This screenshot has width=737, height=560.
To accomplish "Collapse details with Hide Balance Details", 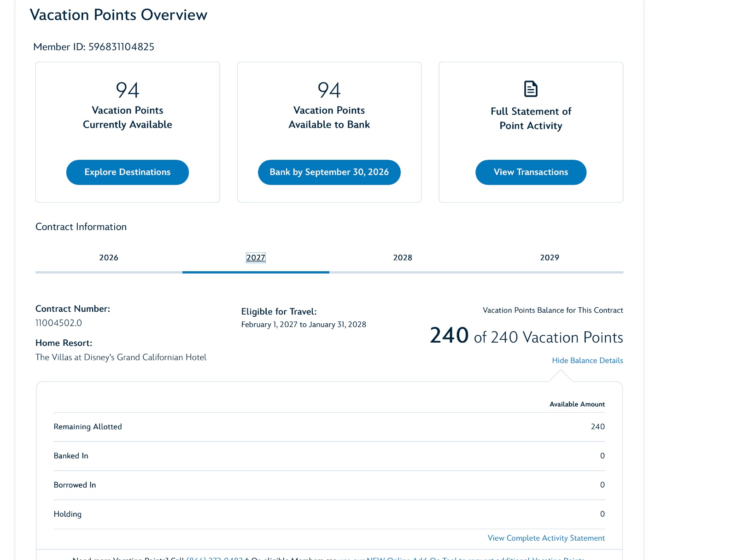I will point(587,361).
